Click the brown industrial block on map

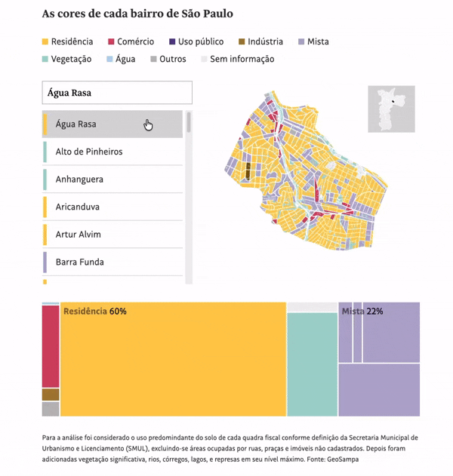248,171
